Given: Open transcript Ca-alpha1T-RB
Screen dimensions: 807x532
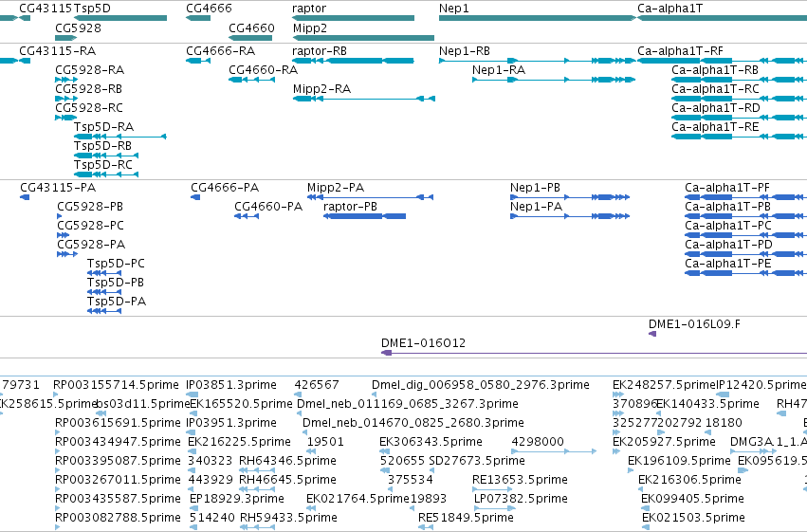Looking at the screenshot, I should pos(715,70).
